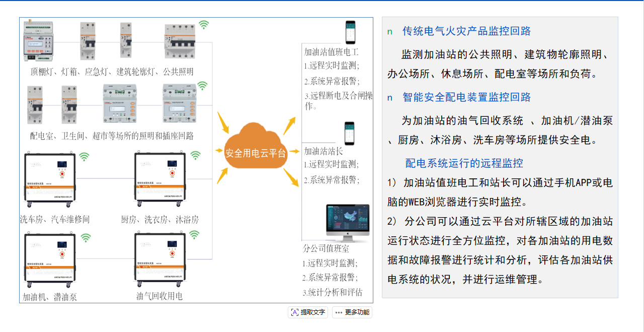Click the Wi-Fi icon beside the 洗车房 cabinet
The width and height of the screenshot is (644, 332).
85,157
